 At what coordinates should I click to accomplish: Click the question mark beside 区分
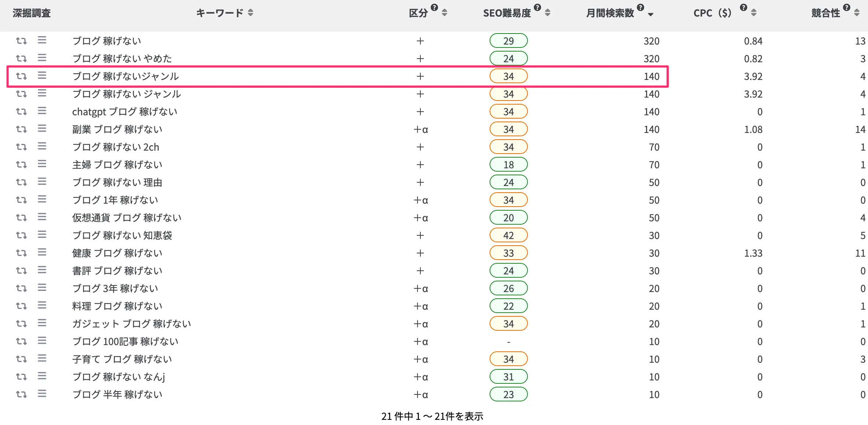(434, 7)
